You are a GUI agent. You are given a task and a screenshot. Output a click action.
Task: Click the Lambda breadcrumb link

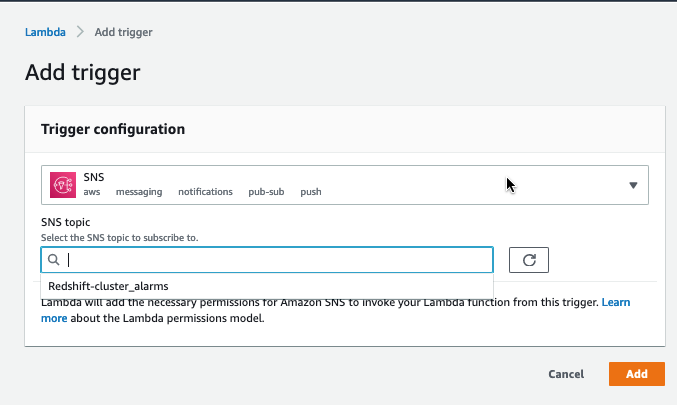click(x=45, y=32)
